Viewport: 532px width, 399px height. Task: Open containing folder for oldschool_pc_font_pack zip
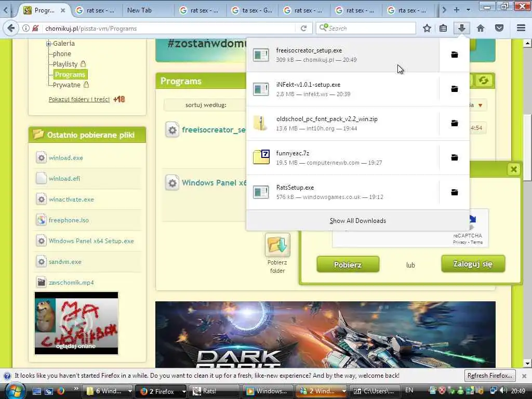454,123
